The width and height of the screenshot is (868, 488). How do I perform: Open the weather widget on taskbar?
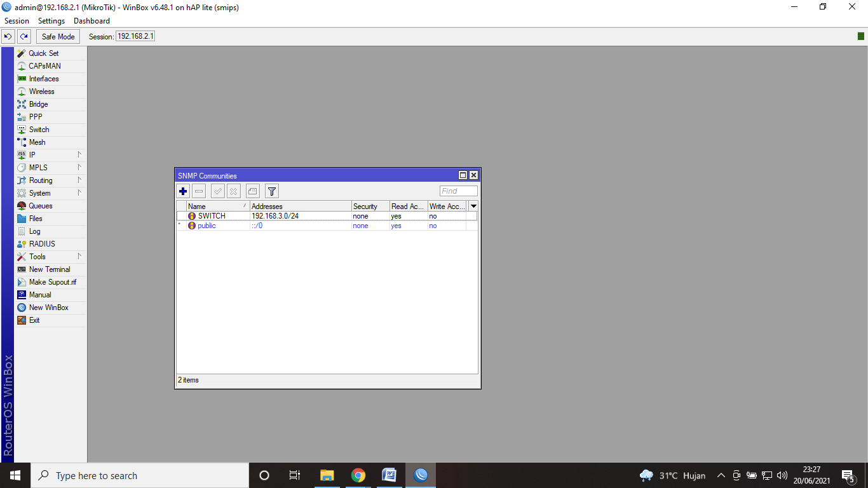tap(673, 475)
